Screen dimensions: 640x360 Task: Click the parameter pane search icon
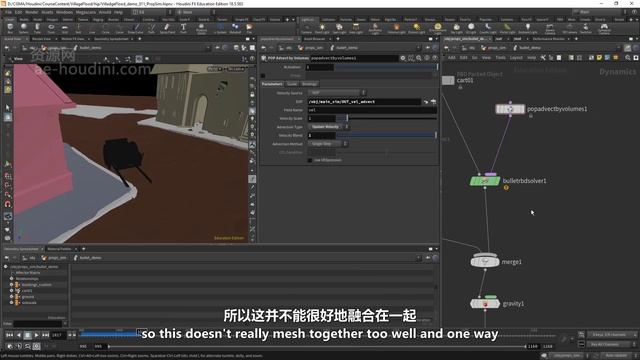419,58
